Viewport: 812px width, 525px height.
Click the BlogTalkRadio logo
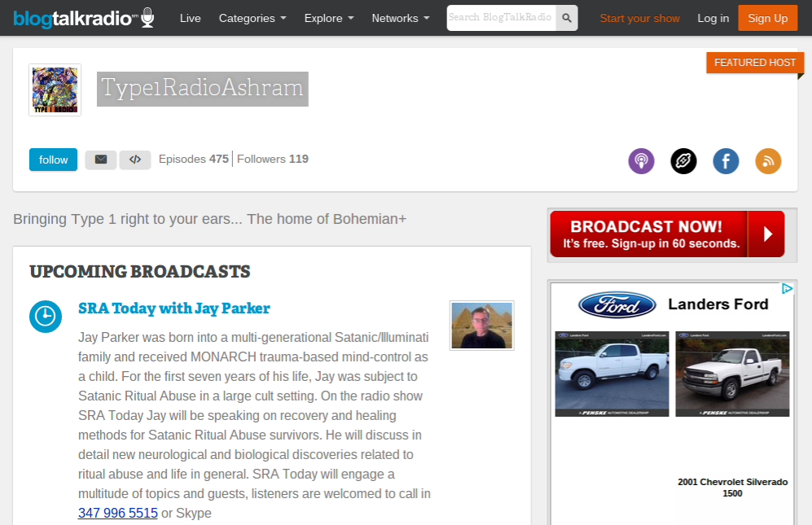[83, 18]
